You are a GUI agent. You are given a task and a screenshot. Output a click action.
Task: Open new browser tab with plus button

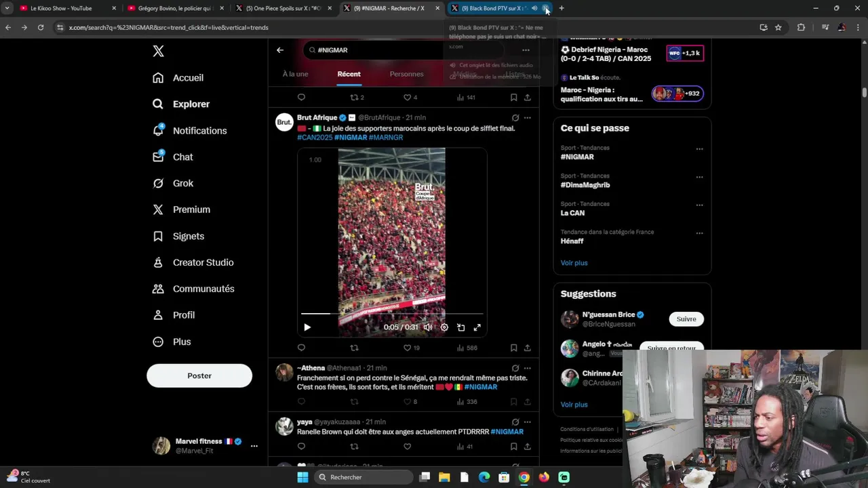click(561, 8)
